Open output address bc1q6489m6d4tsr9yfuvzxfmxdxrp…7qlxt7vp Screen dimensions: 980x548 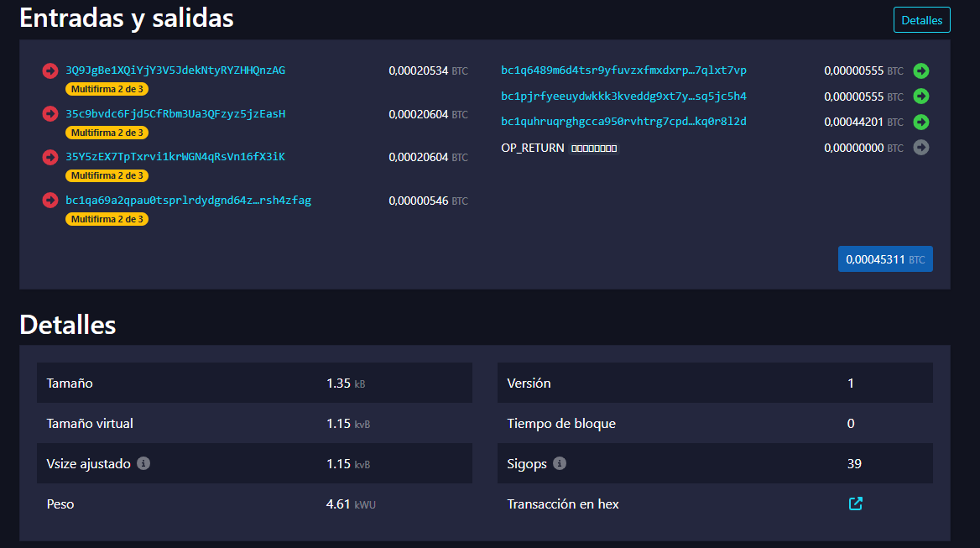623,70
